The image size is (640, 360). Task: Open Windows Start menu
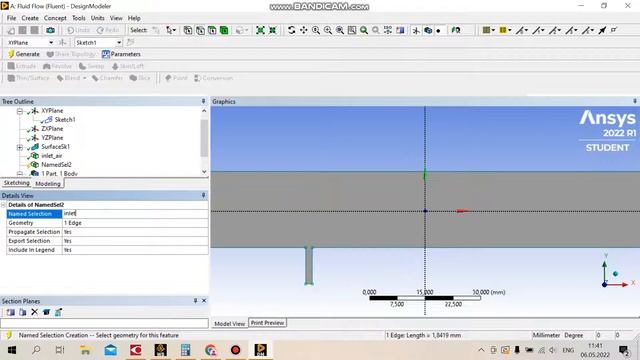(11, 350)
